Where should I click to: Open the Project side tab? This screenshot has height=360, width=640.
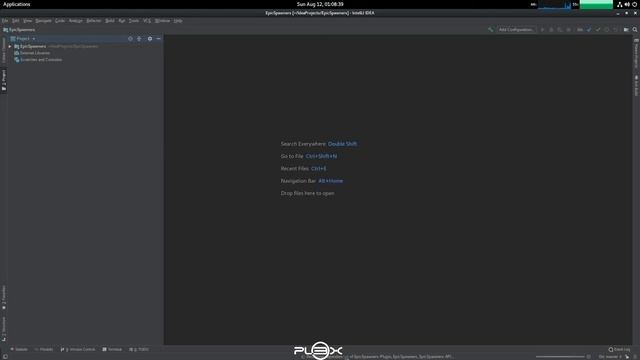(x=4, y=80)
